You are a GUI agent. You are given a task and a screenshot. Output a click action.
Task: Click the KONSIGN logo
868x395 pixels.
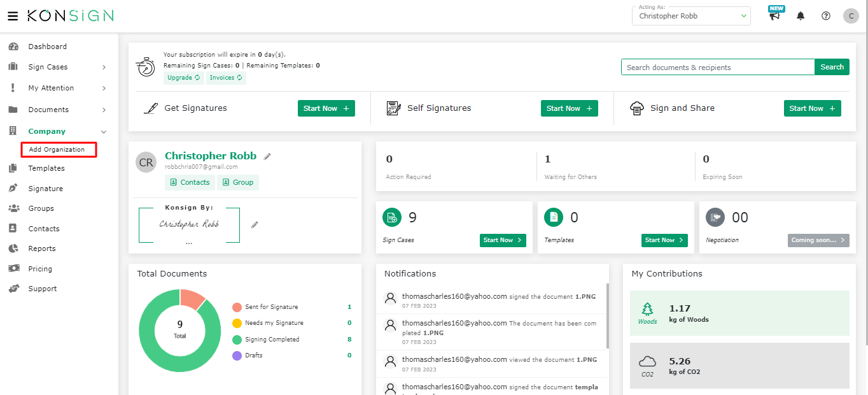pyautogui.click(x=70, y=15)
